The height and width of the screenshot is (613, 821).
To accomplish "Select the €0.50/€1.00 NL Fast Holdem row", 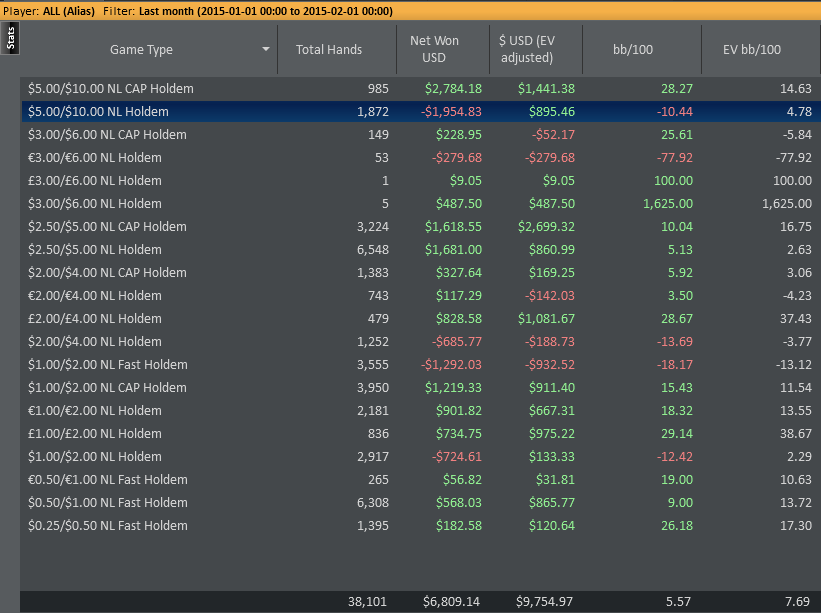I will coord(421,480).
